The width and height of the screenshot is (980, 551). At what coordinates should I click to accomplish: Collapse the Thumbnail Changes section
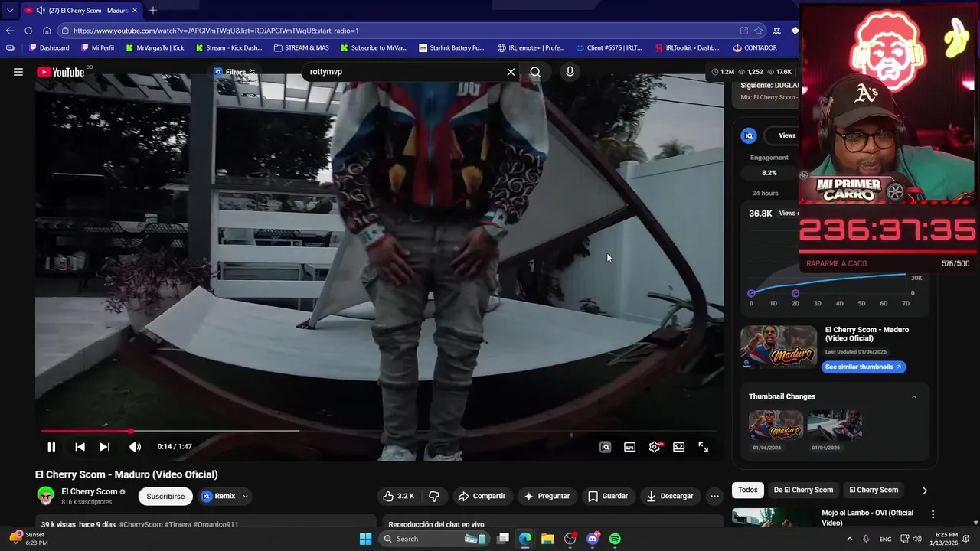(x=913, y=396)
